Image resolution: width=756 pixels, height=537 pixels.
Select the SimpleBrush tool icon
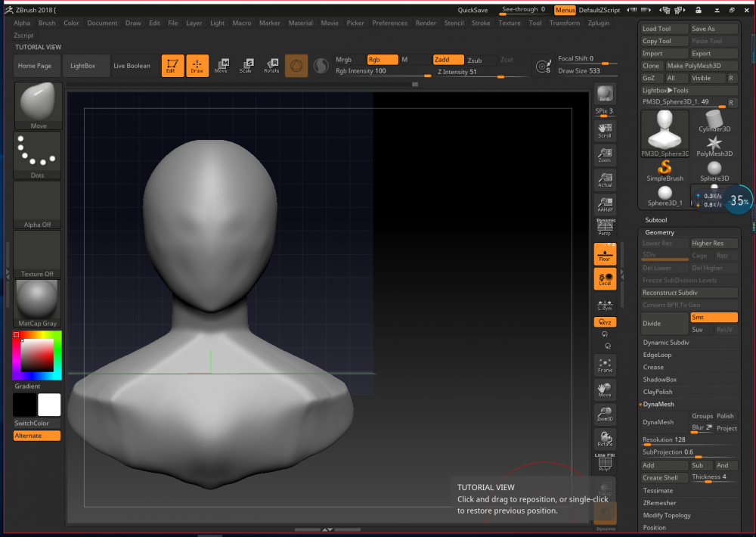point(665,171)
